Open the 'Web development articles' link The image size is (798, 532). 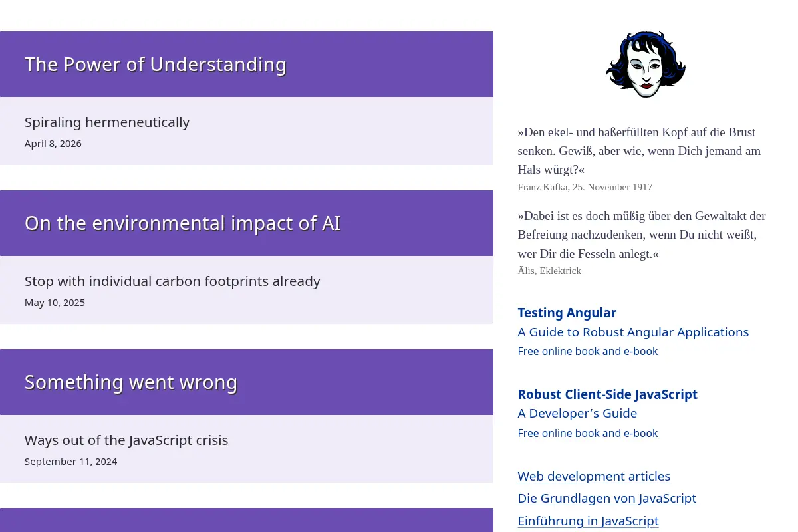pyautogui.click(x=594, y=477)
